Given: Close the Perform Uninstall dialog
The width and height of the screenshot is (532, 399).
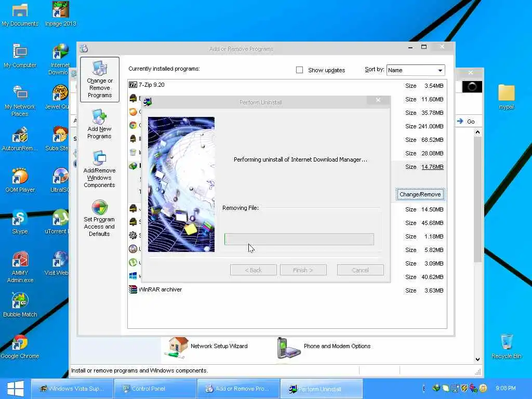Looking at the screenshot, I should pos(378,100).
